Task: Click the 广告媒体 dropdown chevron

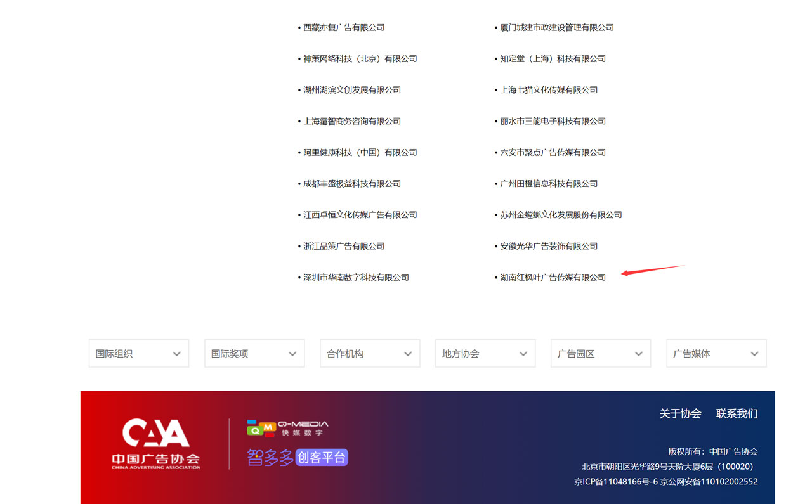Action: (x=754, y=354)
